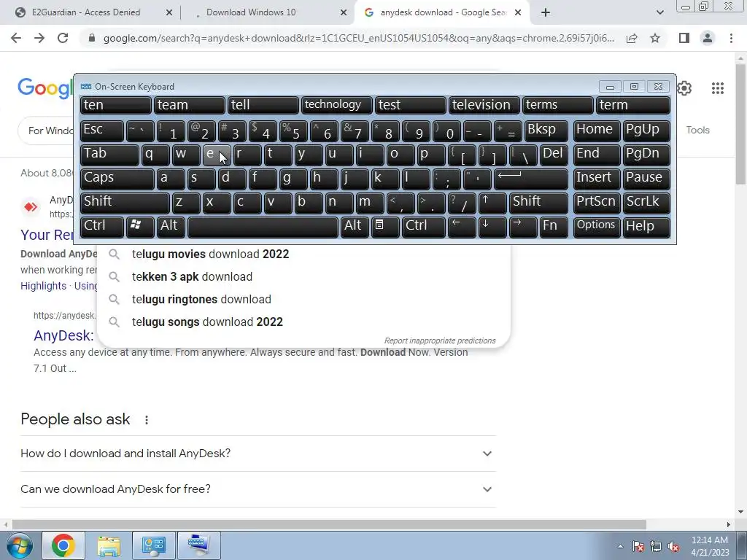Image resolution: width=747 pixels, height=560 pixels.
Task: Switch to Download Windows 10 tab
Action: point(251,12)
